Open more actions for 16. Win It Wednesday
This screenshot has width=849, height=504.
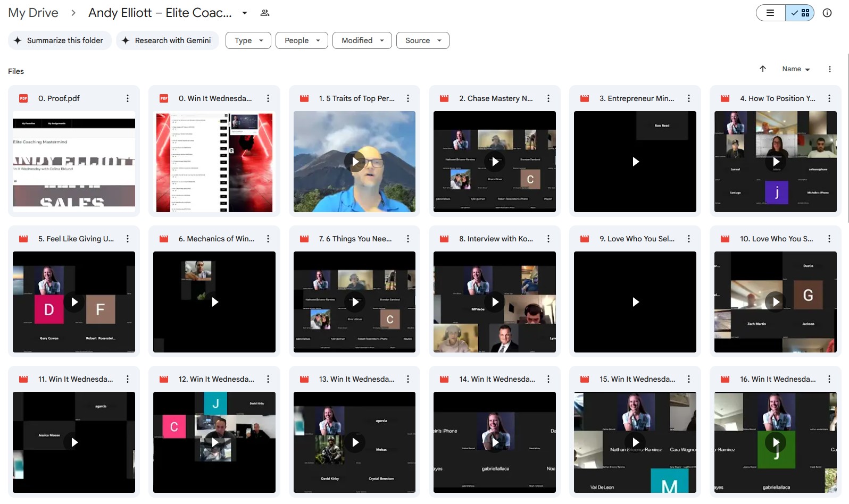click(x=829, y=379)
